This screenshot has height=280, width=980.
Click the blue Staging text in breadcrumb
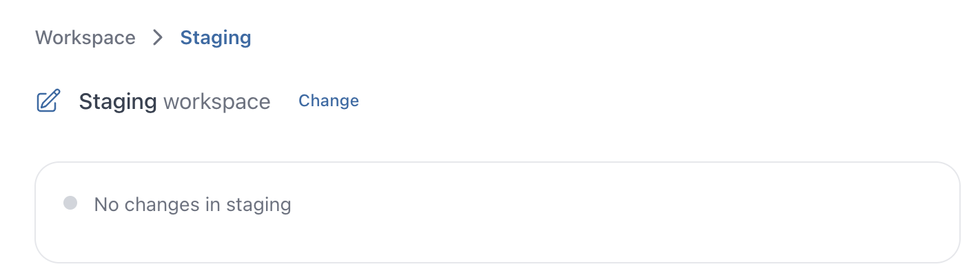tap(215, 37)
